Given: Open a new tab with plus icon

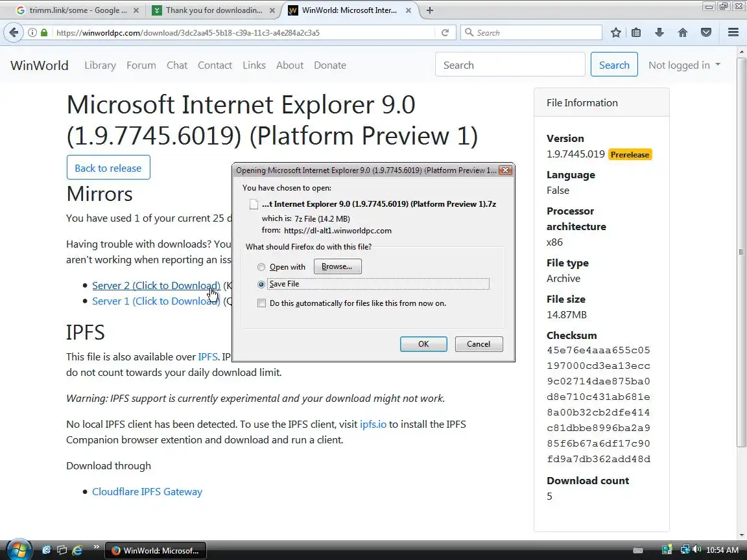Looking at the screenshot, I should pyautogui.click(x=430, y=10).
